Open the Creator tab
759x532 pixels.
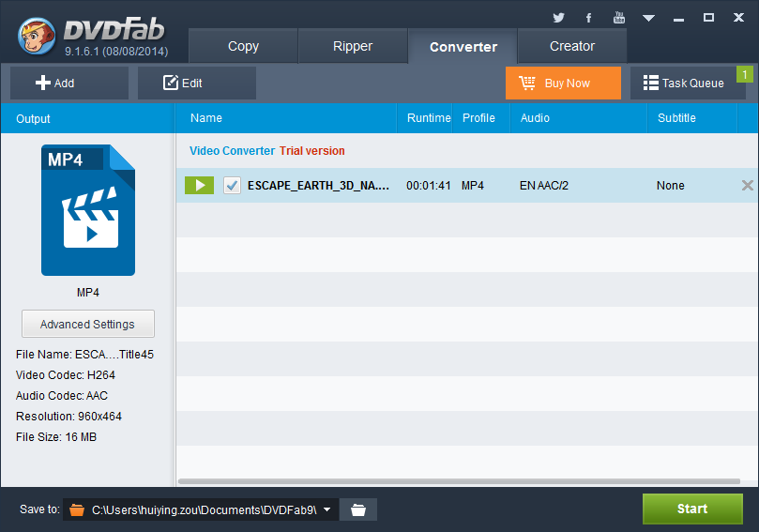pyautogui.click(x=572, y=46)
